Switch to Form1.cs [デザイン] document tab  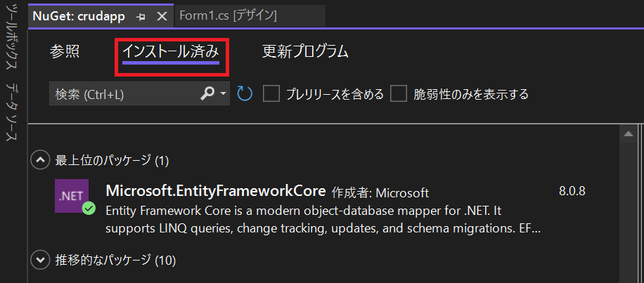point(228,15)
